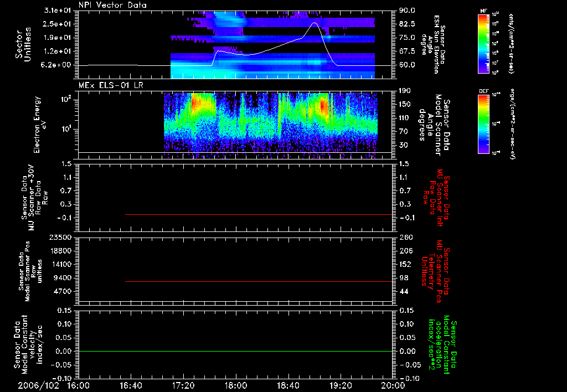Click the red high-flux spot near 19:05 in ELS spectrogram
Viewport: 567px width, 392px height.
point(323,107)
